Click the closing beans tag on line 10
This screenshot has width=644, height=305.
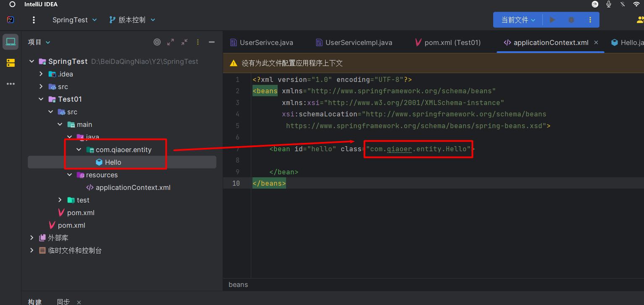269,183
